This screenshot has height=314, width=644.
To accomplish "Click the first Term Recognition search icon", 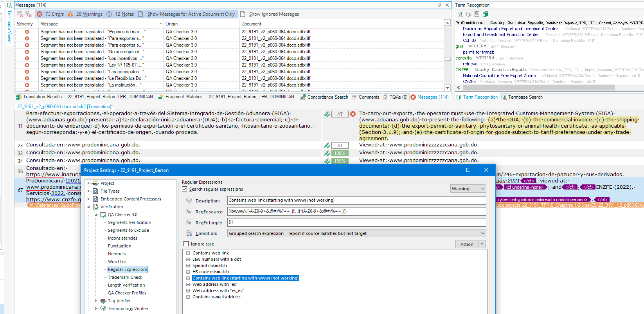I will pos(460,14).
